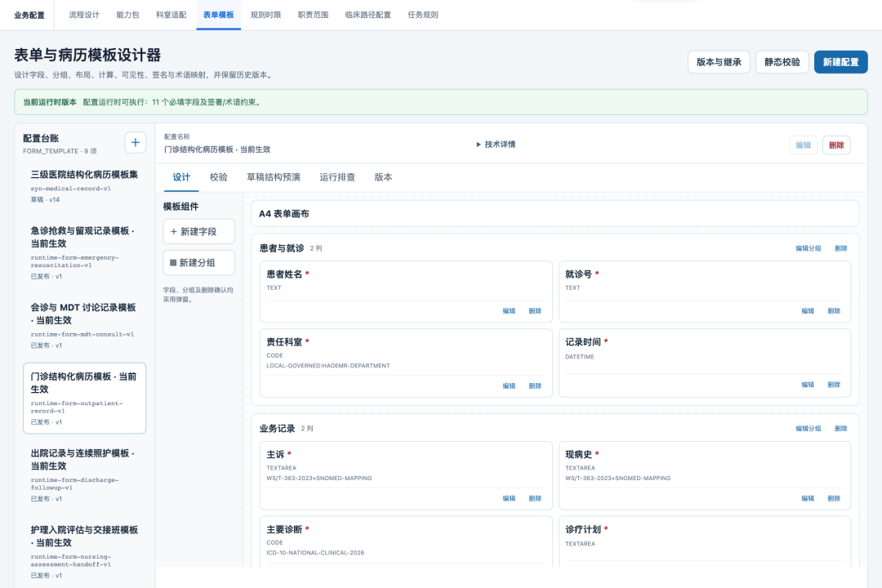The width and height of the screenshot is (882, 588).
Task: Switch to the 版本 sub-tab
Action: pyautogui.click(x=383, y=177)
